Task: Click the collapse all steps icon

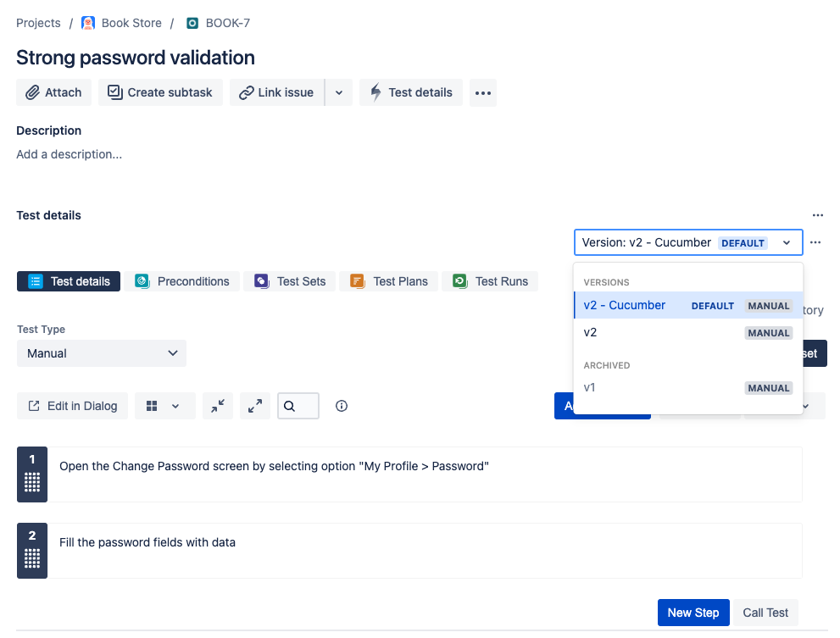Action: [x=218, y=406]
